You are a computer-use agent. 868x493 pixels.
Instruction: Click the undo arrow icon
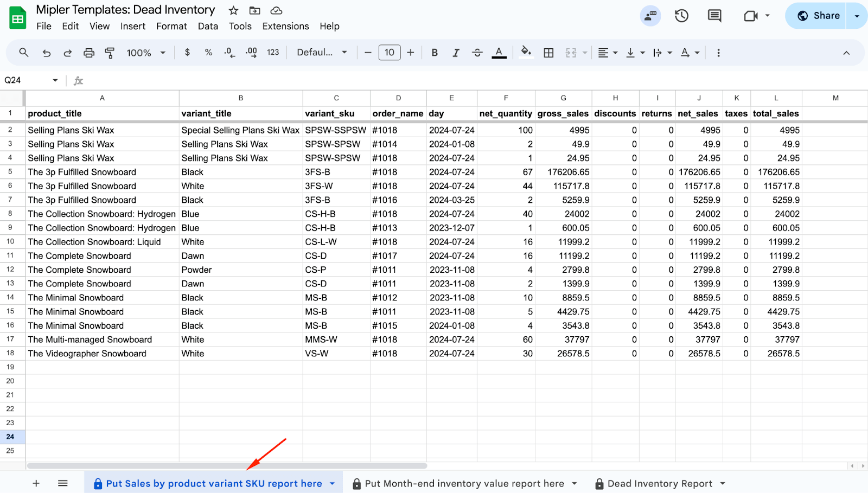pos(47,53)
